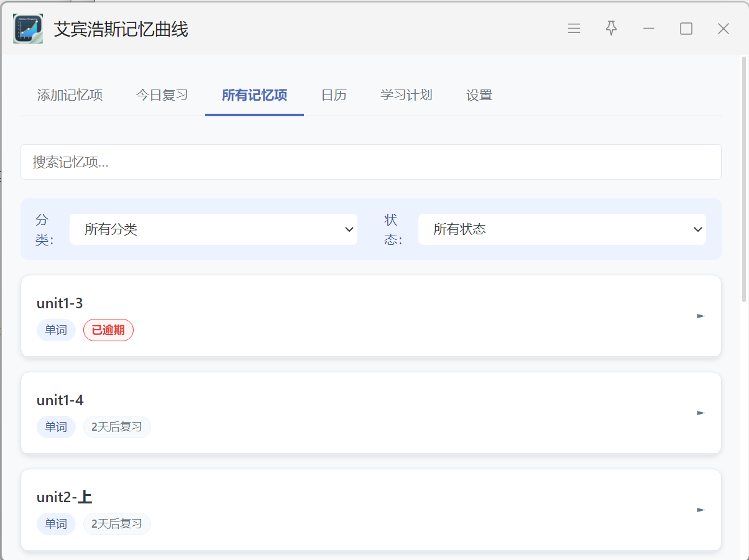
Task: Click the 单词 tag on unit2-上
Action: tap(56, 524)
